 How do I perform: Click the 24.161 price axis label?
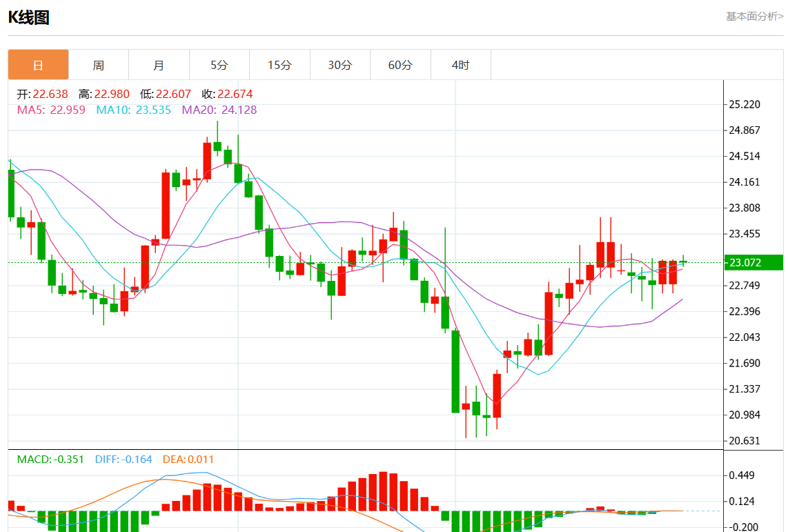745,182
